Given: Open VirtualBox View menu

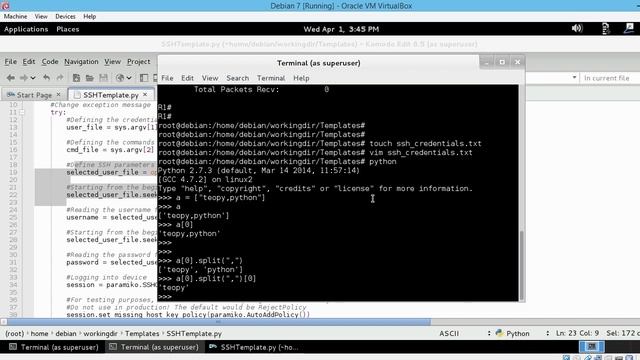Looking at the screenshot, I should click(x=41, y=16).
